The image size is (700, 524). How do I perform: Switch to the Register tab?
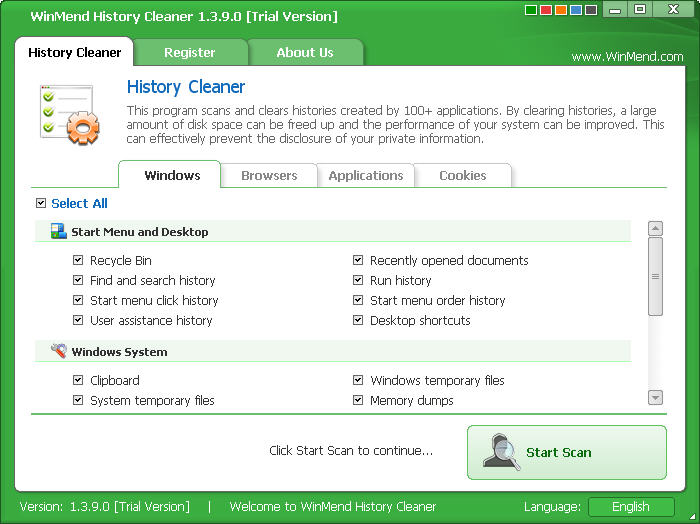coord(190,52)
